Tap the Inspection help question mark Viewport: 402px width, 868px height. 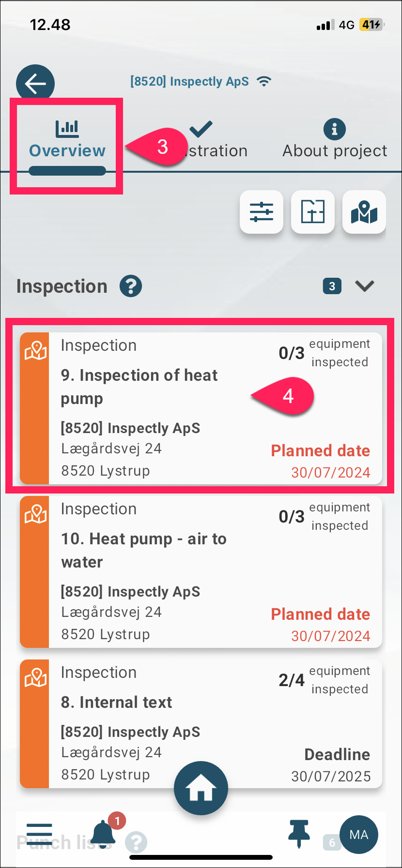(131, 286)
